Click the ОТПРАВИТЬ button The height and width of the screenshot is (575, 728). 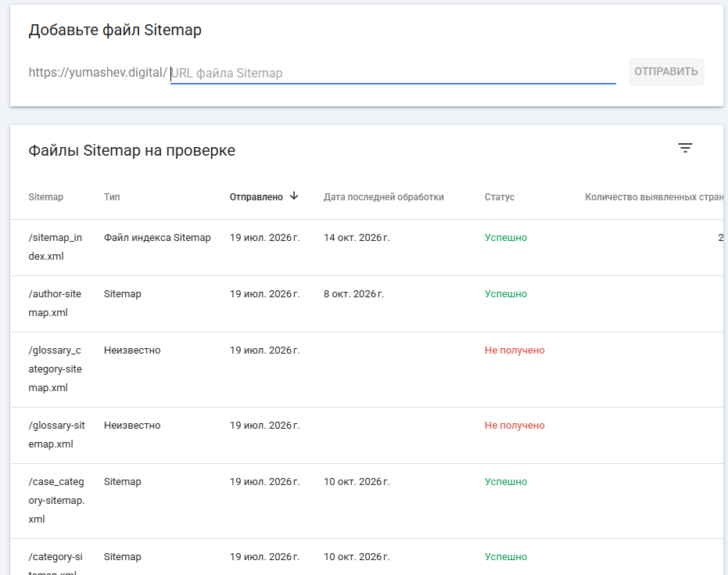[666, 71]
